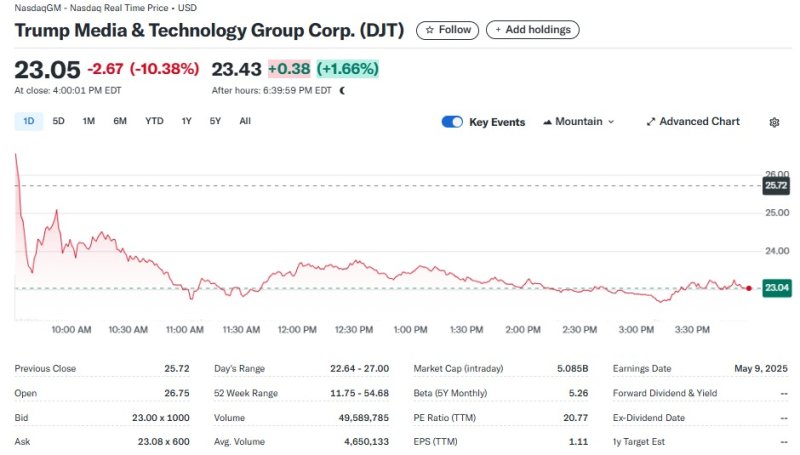Click the Volume value 49,589,785
Screen dimensions: 800x455
[363, 418]
